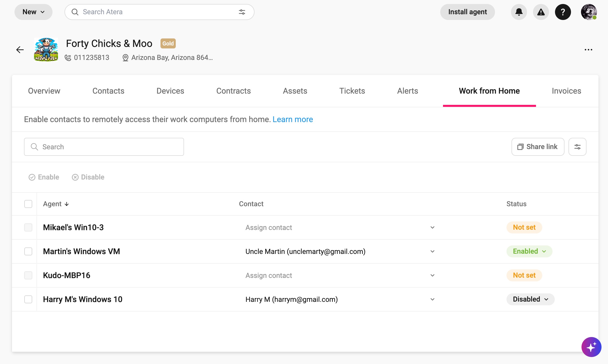
Task: Open contact dropdown showing Uncle Martin
Action: pos(340,251)
